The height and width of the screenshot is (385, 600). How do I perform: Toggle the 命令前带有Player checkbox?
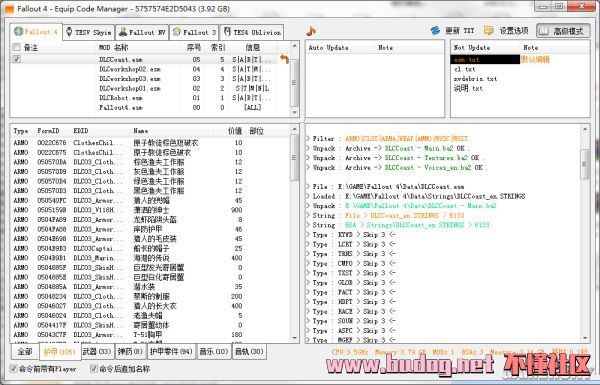click(13, 369)
